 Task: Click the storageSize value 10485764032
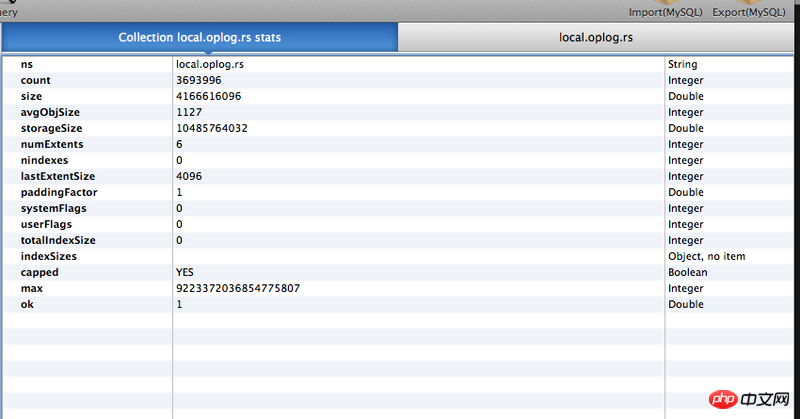click(211, 128)
